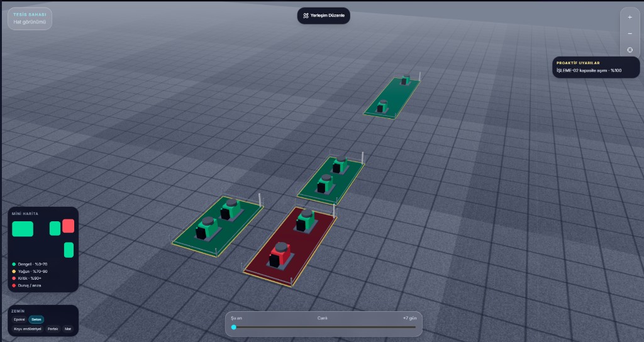
Task: Click the Şu an timeline label
Action: (236, 318)
